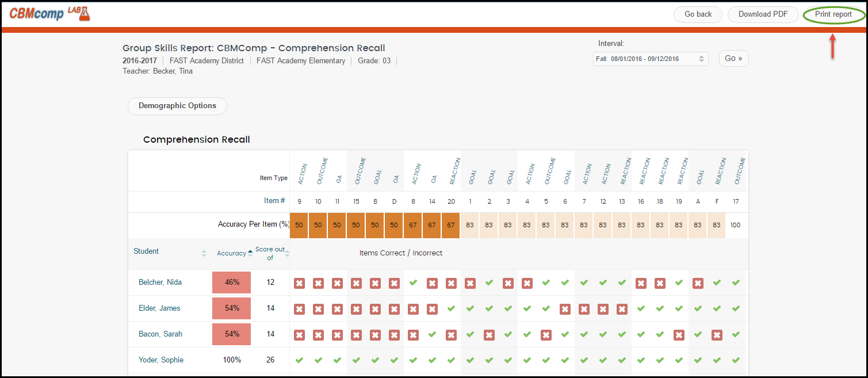Image resolution: width=868 pixels, height=378 pixels.
Task: Click Belcher, Nida's incorrect mark for item 1
Action: click(x=470, y=283)
